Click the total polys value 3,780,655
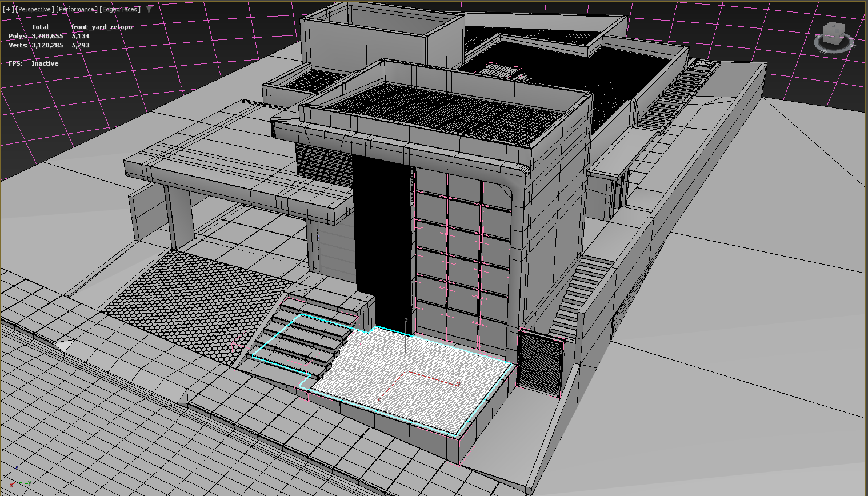 click(47, 36)
